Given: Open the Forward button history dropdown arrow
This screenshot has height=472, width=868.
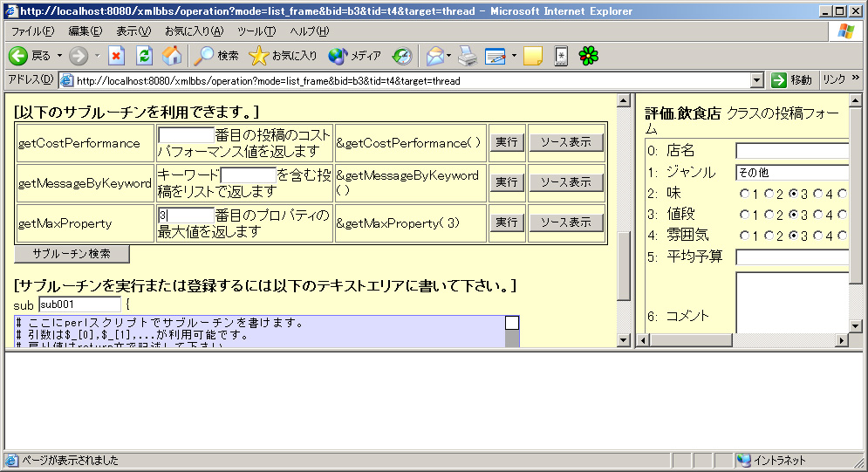Looking at the screenshot, I should tap(97, 56).
